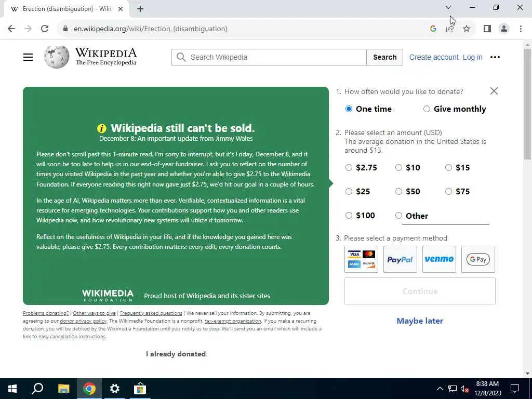Click the Chrome taskbar icon
Viewport: 532px width, 399px height.
pyautogui.click(x=89, y=389)
